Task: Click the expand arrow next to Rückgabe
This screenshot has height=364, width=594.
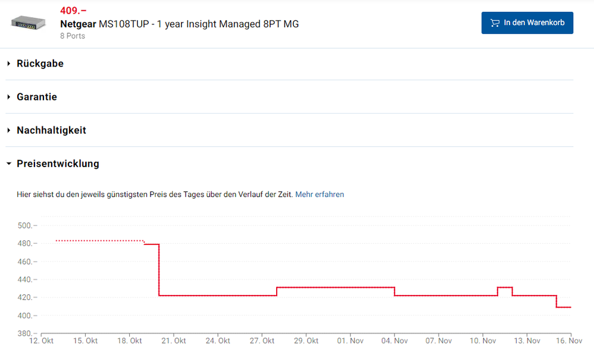Action: pyautogui.click(x=7, y=64)
